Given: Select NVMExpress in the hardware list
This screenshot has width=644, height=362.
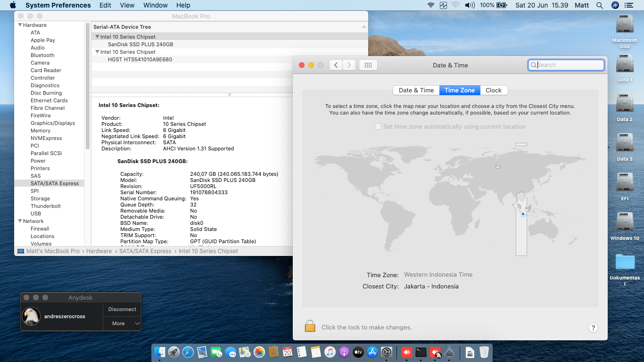Looking at the screenshot, I should (46, 138).
